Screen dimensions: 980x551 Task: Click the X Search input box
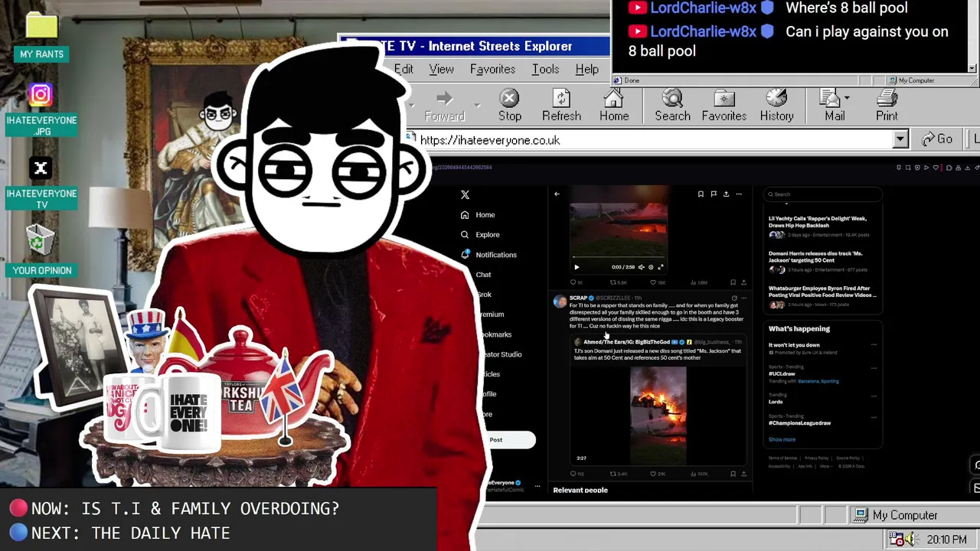tap(822, 194)
